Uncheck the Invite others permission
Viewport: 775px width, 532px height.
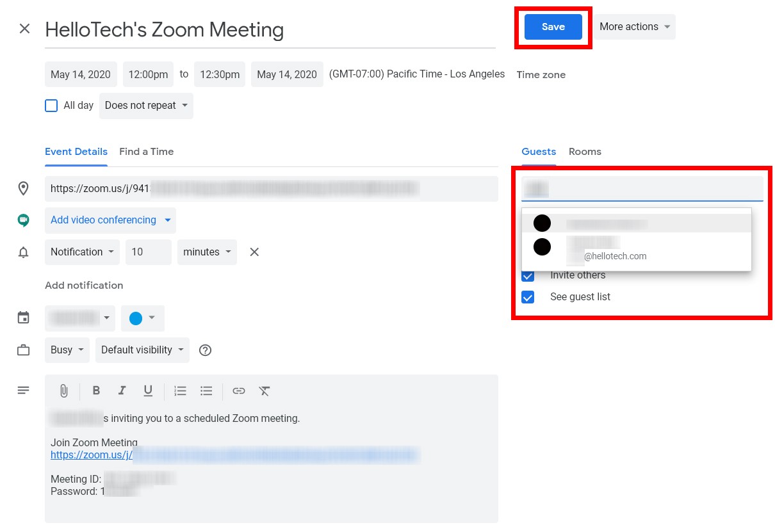pos(528,276)
